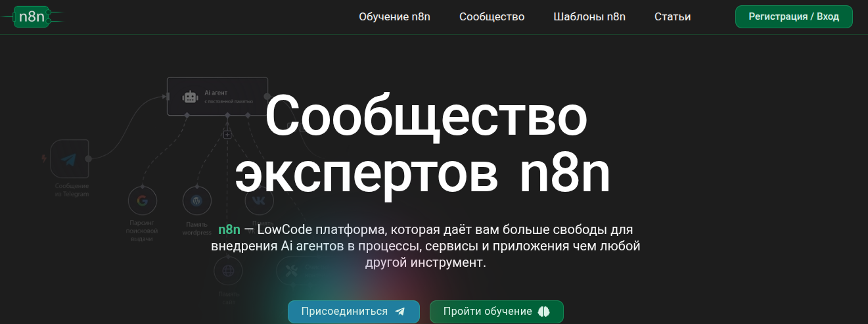Image resolution: width=868 pixels, height=324 pixels.
Task: Click the Telegram message node icon
Action: pos(69,158)
